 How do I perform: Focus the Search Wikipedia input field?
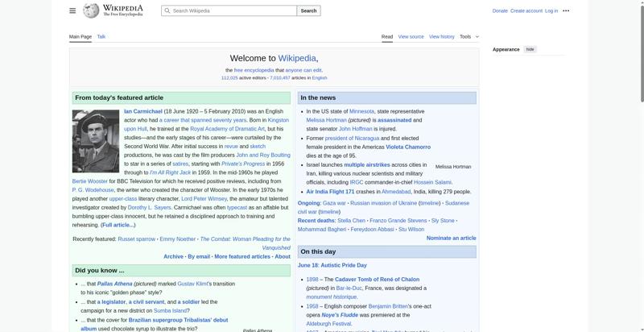click(229, 10)
